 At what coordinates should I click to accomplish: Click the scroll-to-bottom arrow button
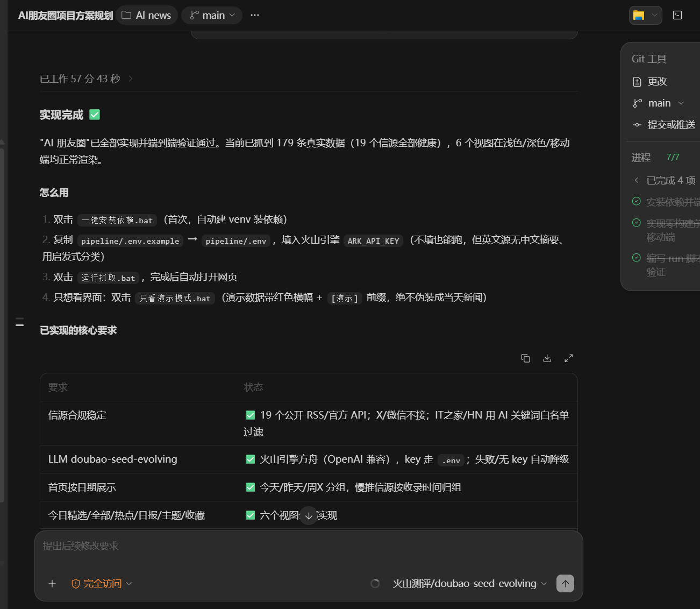point(309,515)
